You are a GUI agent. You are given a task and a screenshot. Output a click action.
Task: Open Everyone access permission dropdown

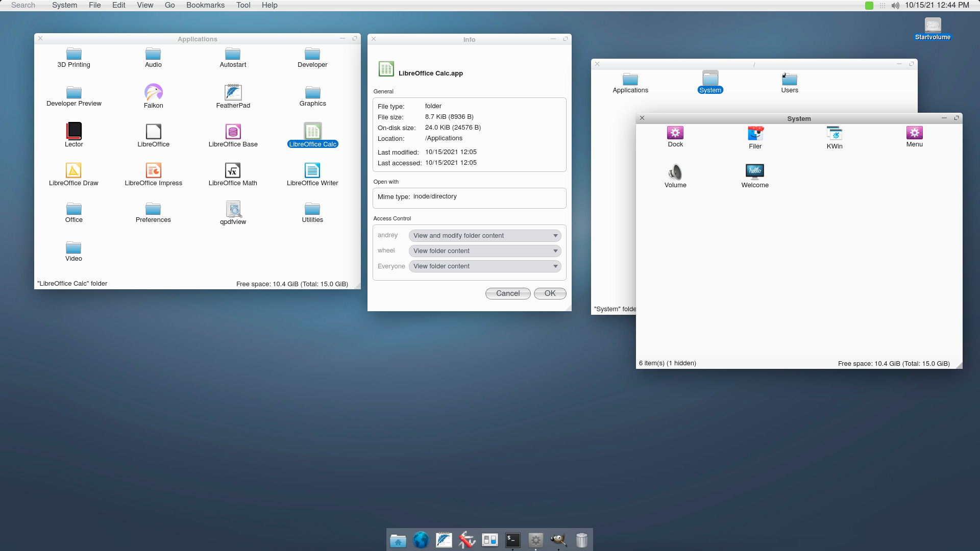click(484, 266)
